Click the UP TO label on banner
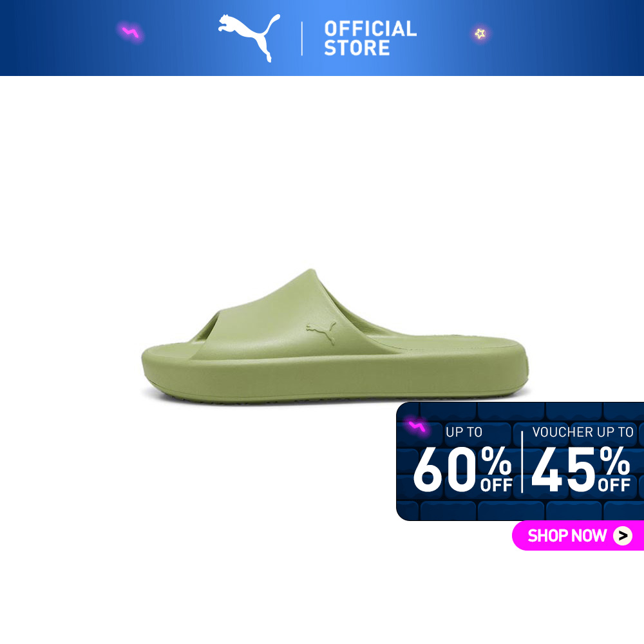This screenshot has height=644, width=644. tap(464, 432)
